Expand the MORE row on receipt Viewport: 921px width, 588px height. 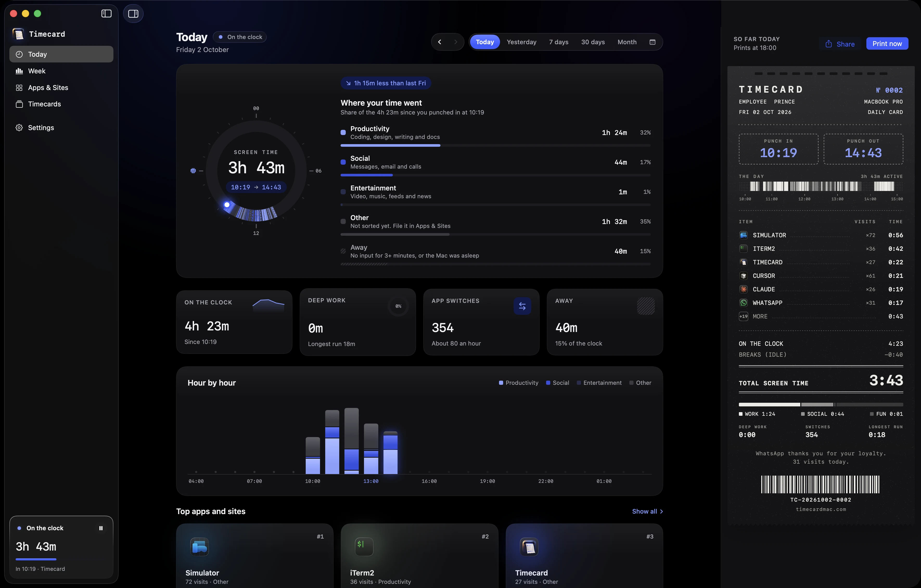pyautogui.click(x=821, y=316)
